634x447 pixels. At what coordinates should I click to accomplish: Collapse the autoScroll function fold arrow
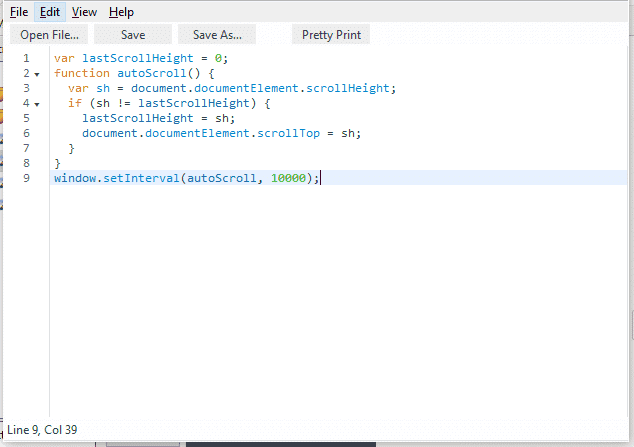[37, 74]
